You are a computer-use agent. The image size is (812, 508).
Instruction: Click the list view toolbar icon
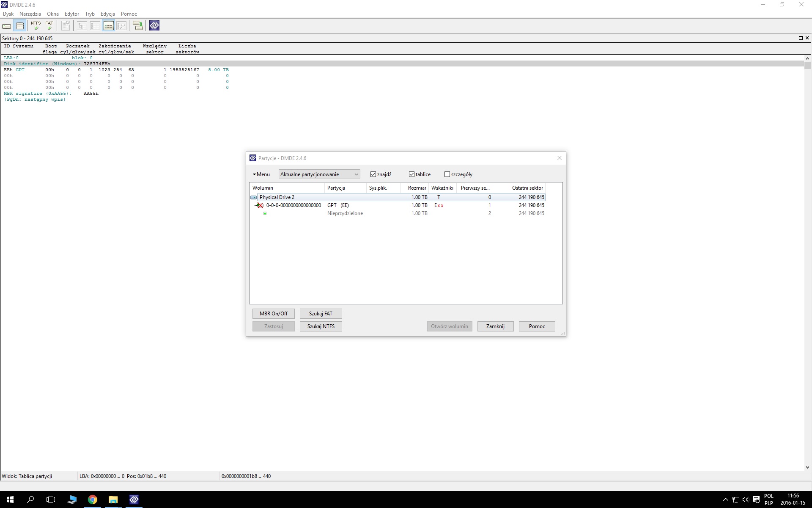click(x=95, y=26)
